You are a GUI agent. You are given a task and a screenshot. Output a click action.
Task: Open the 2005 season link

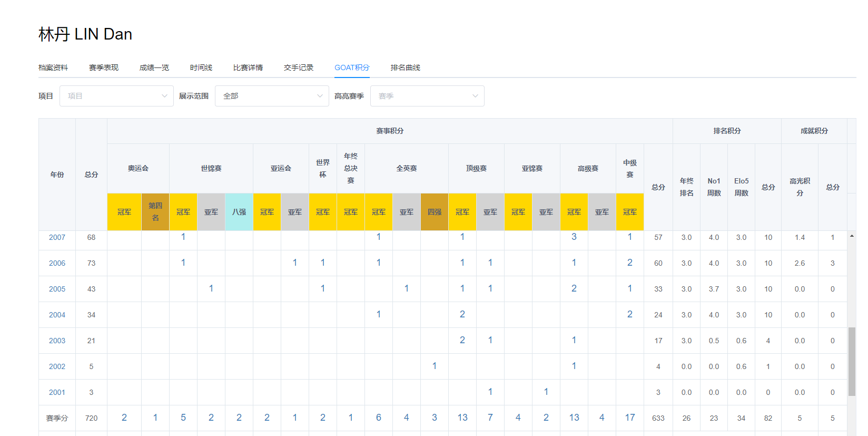pyautogui.click(x=57, y=289)
